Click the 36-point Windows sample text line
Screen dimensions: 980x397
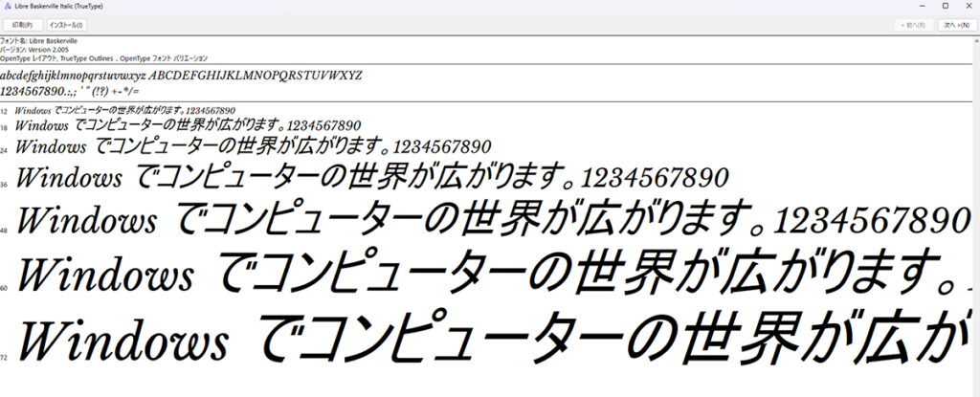pos(372,178)
